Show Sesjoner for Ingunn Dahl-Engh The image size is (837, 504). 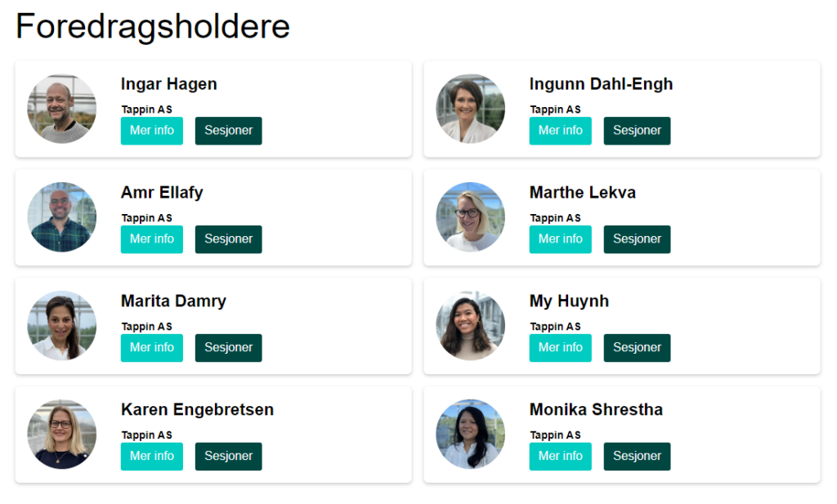[637, 131]
